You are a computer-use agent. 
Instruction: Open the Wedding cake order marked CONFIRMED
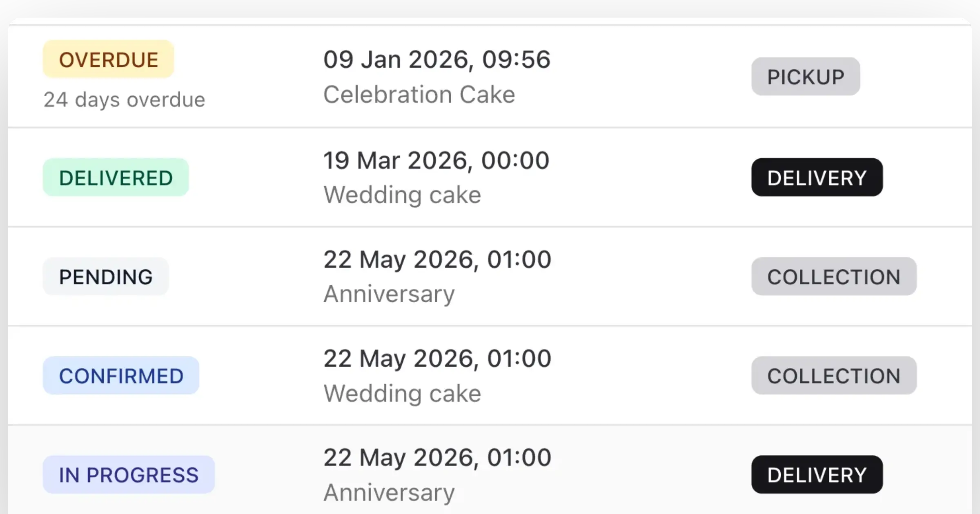(402, 394)
